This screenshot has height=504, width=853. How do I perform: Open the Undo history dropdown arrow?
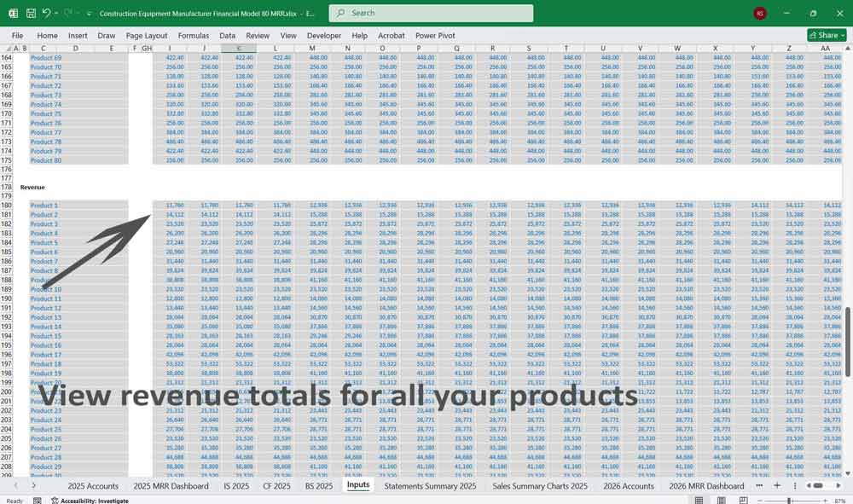tap(56, 13)
